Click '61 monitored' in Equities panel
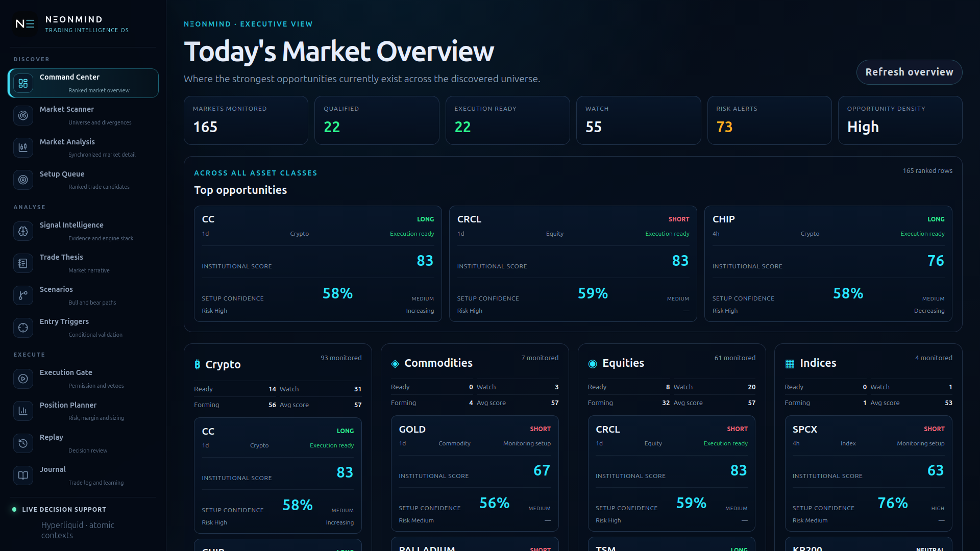Viewport: 980px width, 551px height. pyautogui.click(x=734, y=358)
